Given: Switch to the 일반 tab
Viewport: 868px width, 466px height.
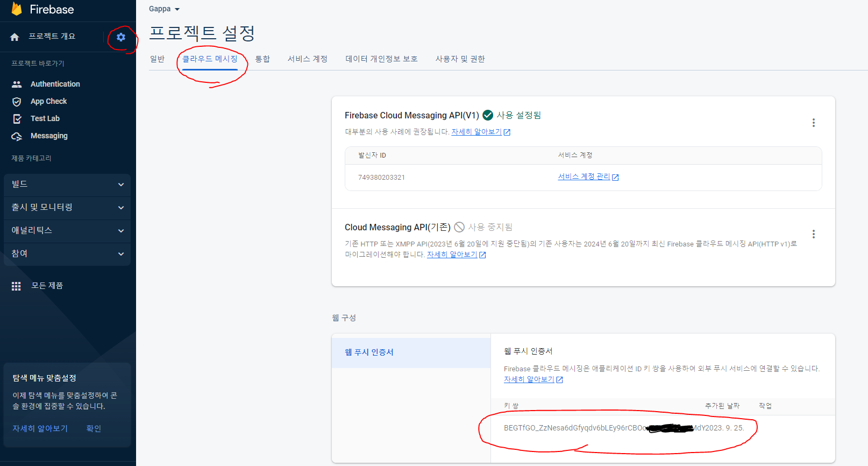Looking at the screenshot, I should [157, 59].
